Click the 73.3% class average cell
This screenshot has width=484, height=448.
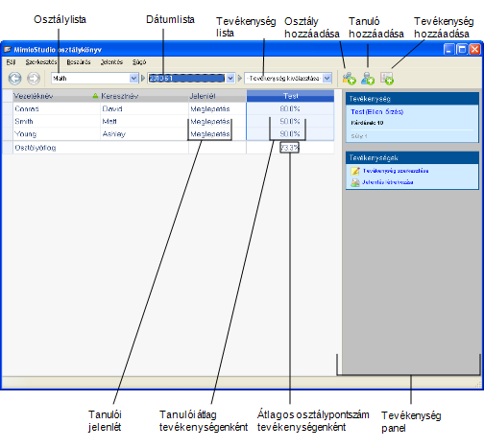click(x=290, y=148)
